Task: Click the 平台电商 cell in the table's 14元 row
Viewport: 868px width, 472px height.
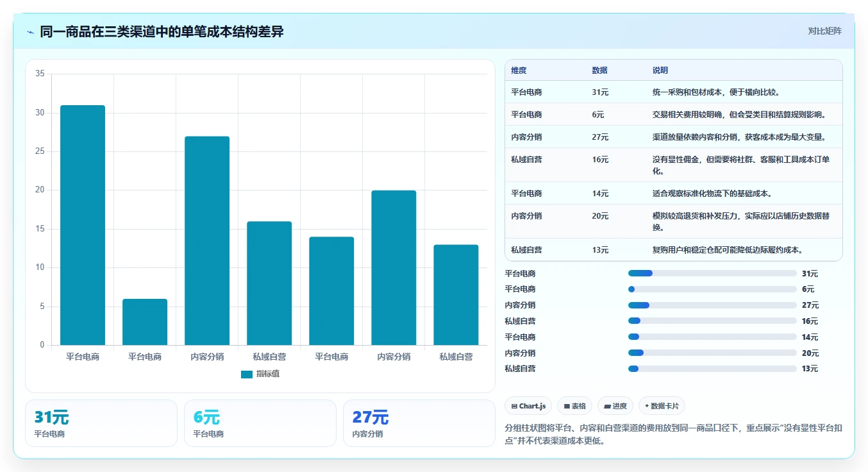Action: point(526,194)
